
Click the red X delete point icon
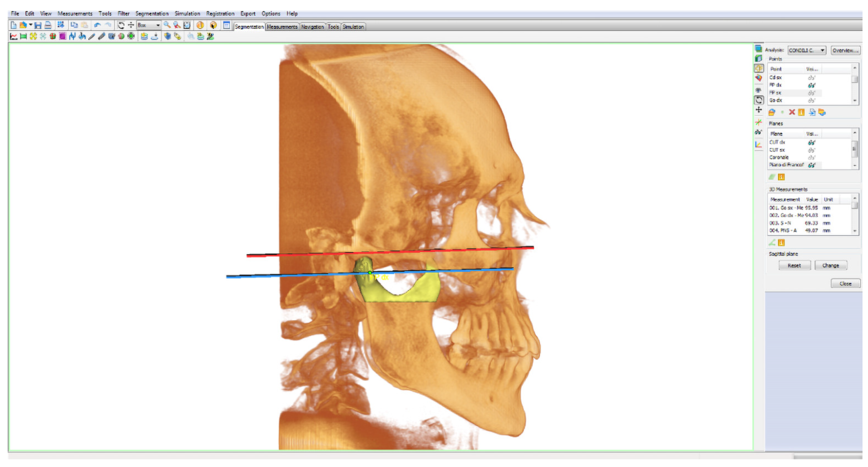coord(792,112)
